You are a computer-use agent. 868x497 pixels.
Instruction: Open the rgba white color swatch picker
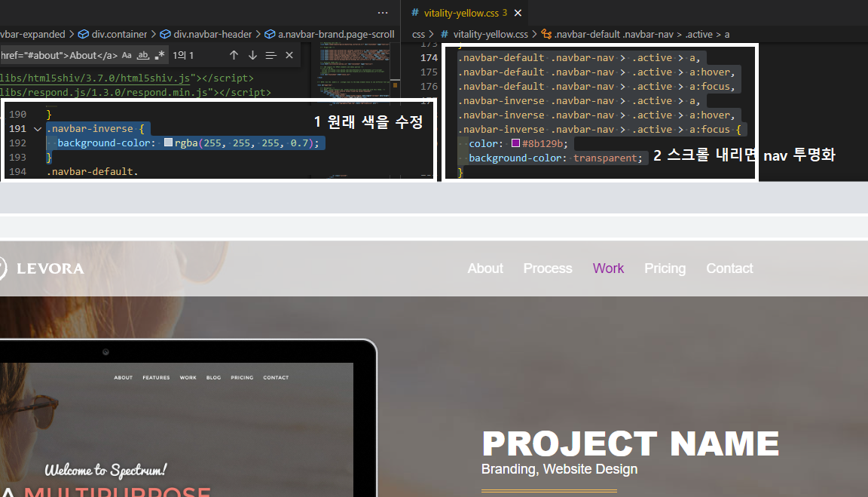coord(168,143)
